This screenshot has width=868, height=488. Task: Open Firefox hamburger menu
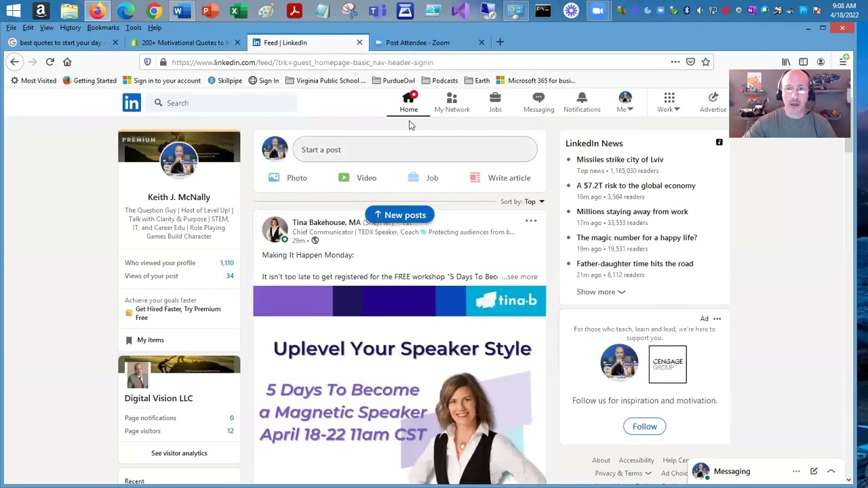pyautogui.click(x=843, y=62)
